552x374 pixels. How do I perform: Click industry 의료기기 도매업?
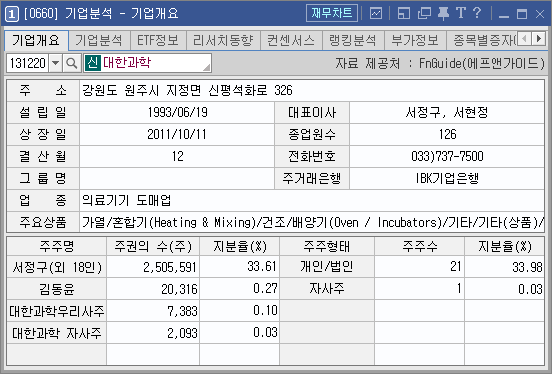point(127,200)
